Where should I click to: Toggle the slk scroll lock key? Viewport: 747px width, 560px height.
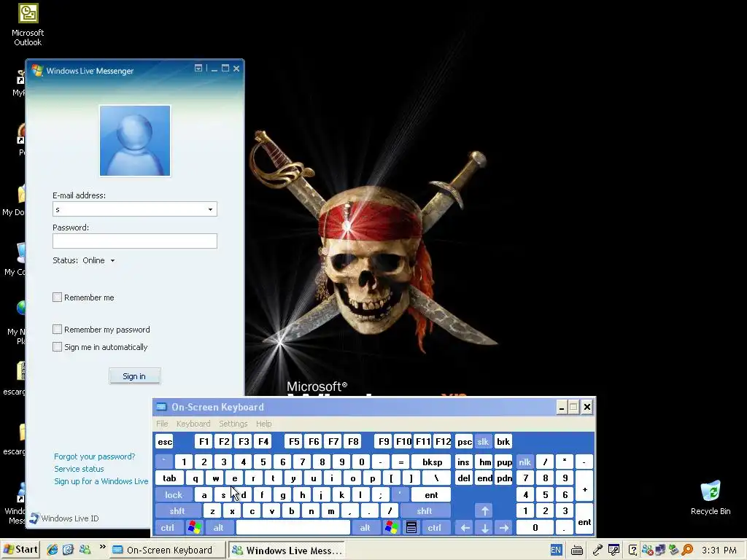(x=483, y=441)
